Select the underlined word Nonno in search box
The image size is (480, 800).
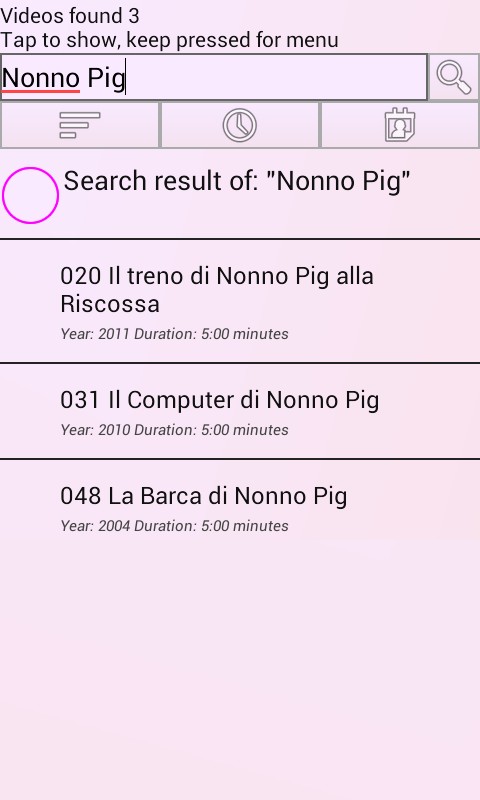pyautogui.click(x=41, y=78)
